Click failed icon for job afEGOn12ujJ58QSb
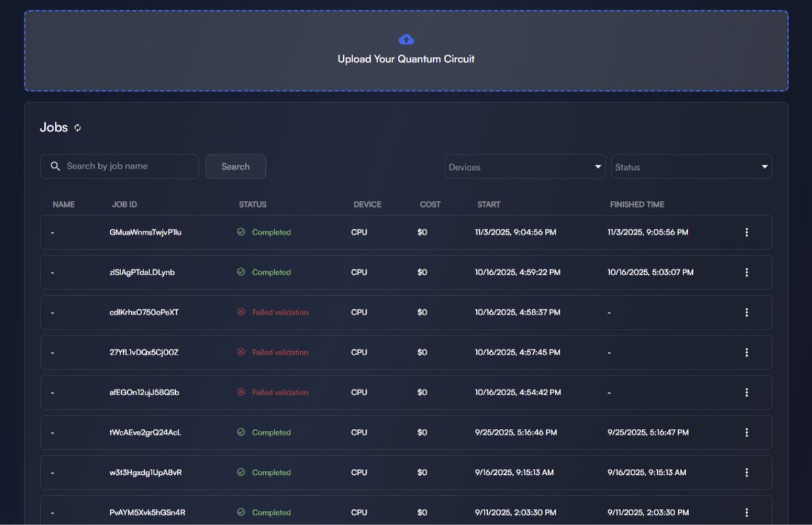 [241, 392]
